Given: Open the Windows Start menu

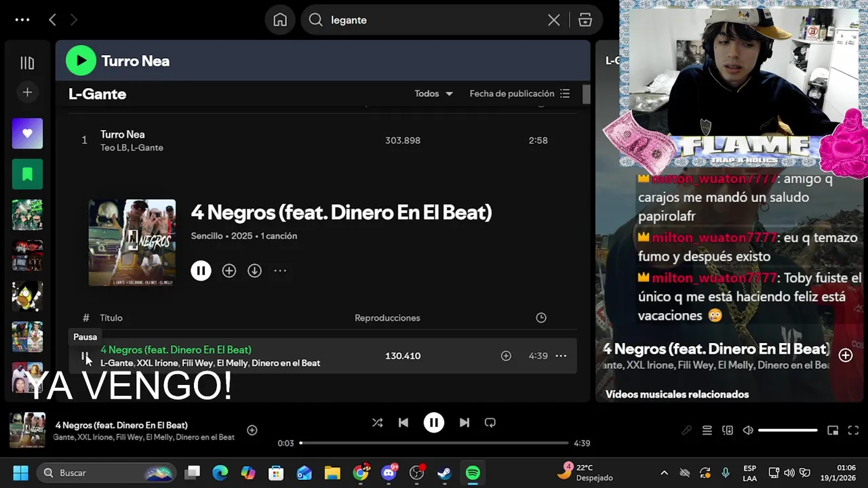Looking at the screenshot, I should pyautogui.click(x=20, y=472).
